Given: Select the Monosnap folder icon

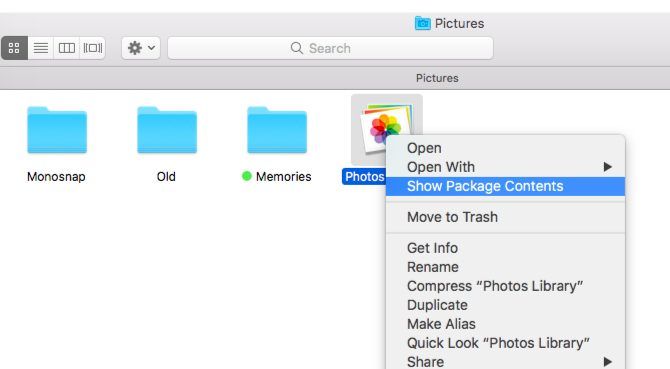Looking at the screenshot, I should tap(57, 130).
